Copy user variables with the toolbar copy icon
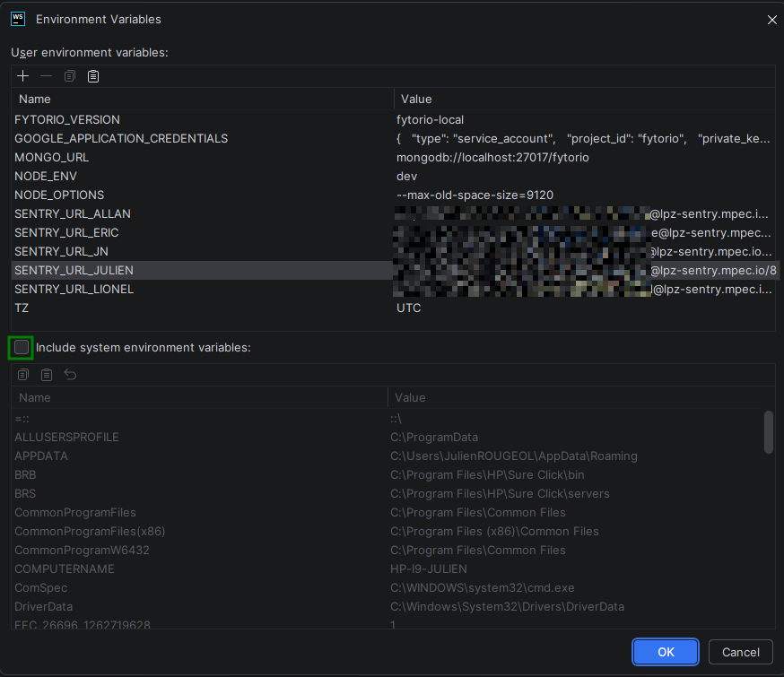784x677 pixels. pos(70,76)
